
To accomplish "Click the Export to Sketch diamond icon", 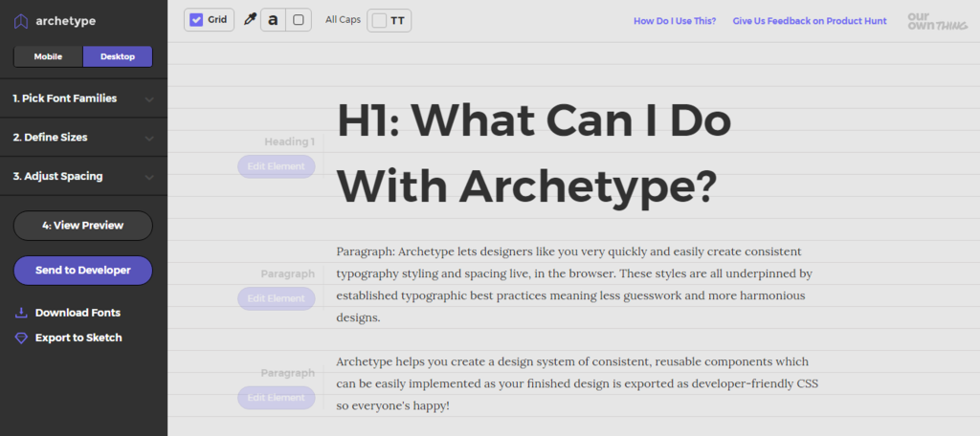I will (x=21, y=338).
